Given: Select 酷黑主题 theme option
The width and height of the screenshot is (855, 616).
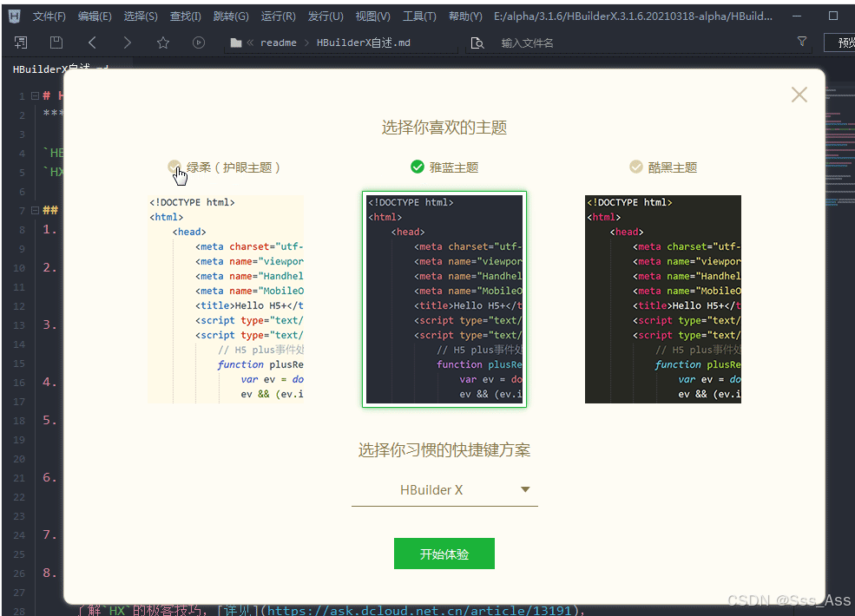Looking at the screenshot, I should coord(663,167).
